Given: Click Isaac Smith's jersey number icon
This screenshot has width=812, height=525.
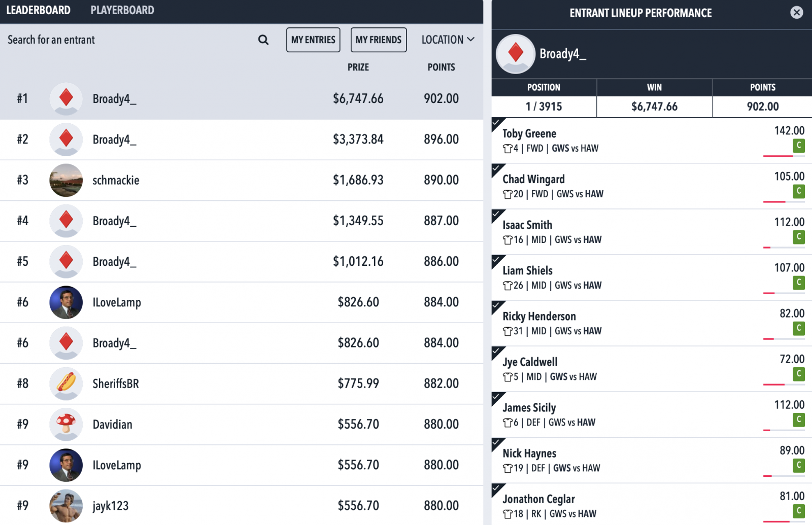Looking at the screenshot, I should pyautogui.click(x=507, y=240).
